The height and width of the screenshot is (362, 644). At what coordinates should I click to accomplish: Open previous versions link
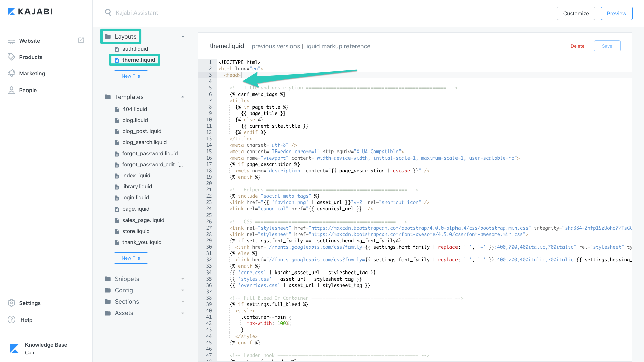pyautogui.click(x=275, y=46)
